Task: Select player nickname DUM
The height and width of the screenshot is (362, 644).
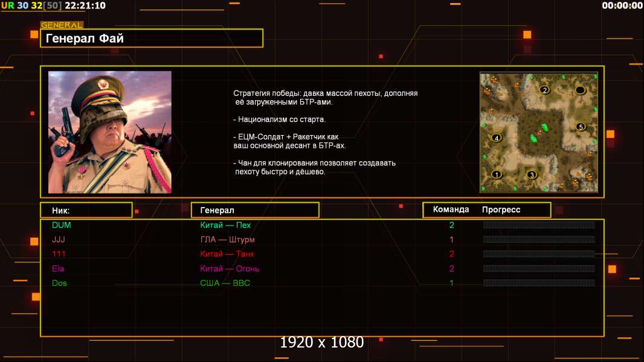Action: pyautogui.click(x=62, y=225)
